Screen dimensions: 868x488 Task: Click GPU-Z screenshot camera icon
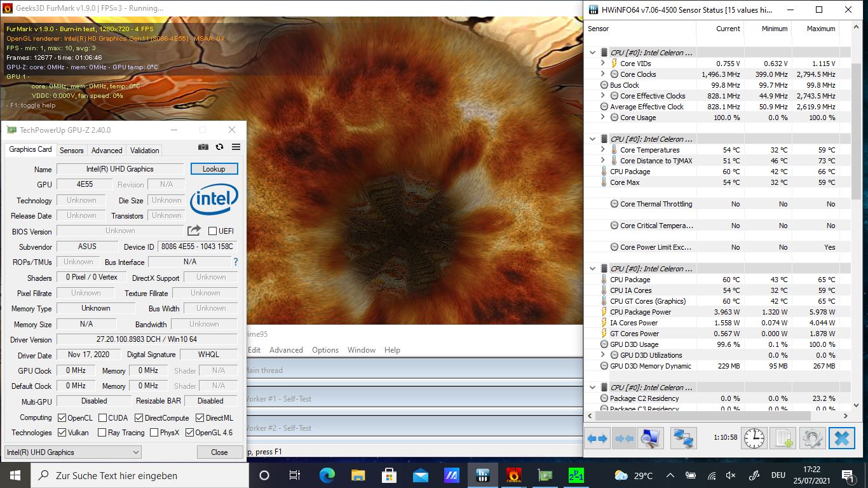[x=203, y=147]
